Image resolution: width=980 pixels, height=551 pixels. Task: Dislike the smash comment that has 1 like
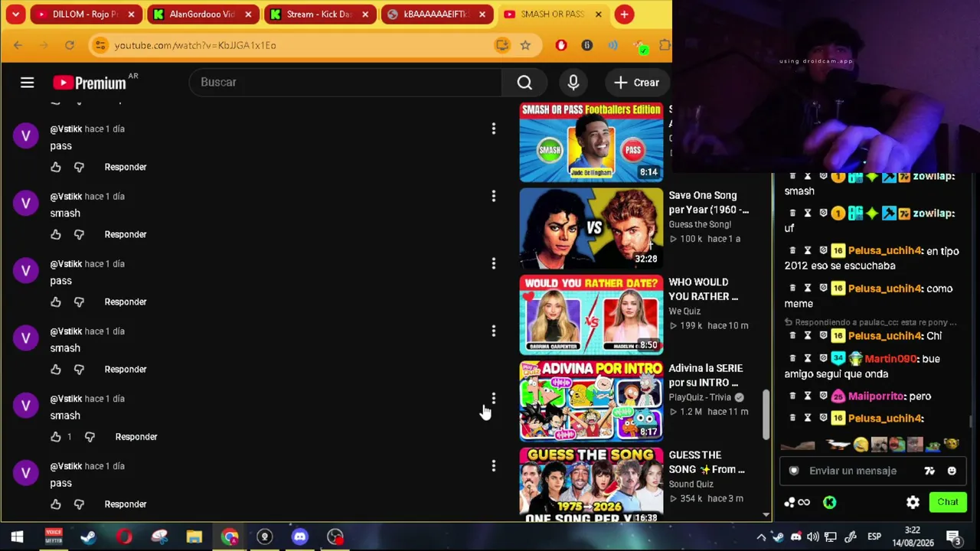click(x=90, y=437)
